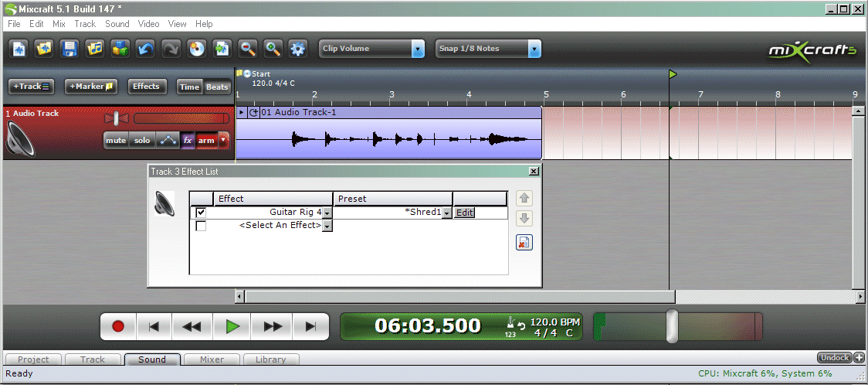Create a new project from the toolbar
Image resolution: width=868 pixels, height=385 pixels.
(x=19, y=49)
